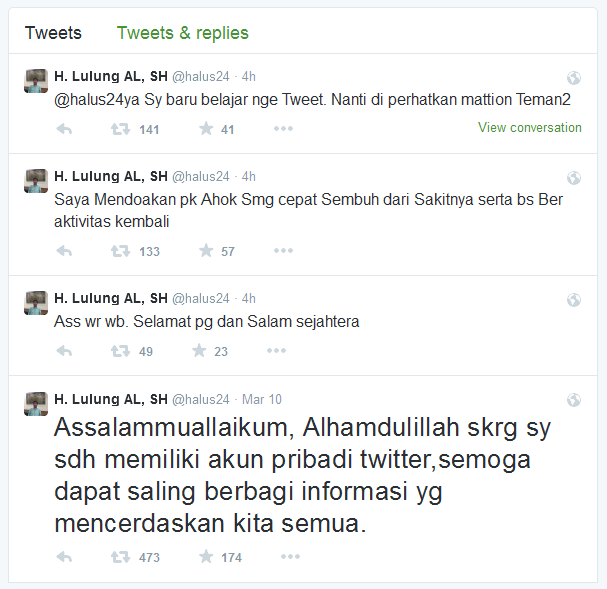Reply to the 'baru belajar nge Tweet' tweet
The width and height of the screenshot is (607, 589).
point(64,129)
